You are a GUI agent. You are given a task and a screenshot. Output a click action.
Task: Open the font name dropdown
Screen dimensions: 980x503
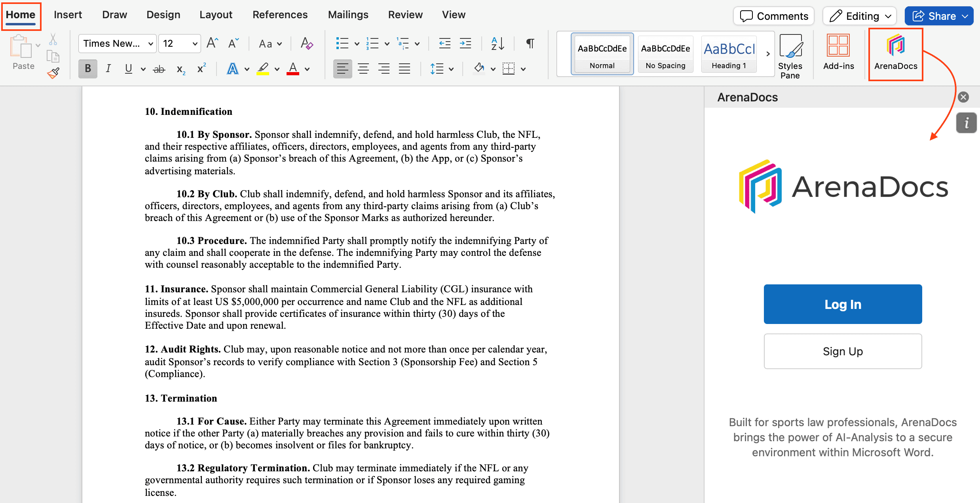(150, 44)
